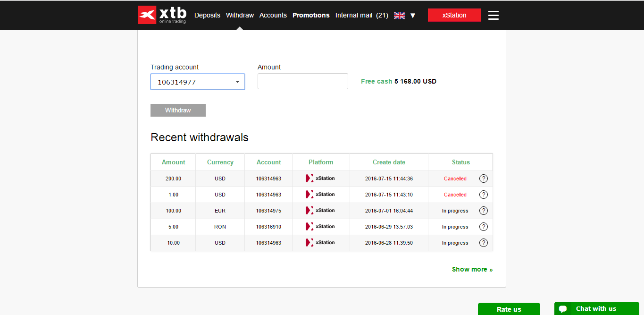
Task: Launch xStation with the red button
Action: pyautogui.click(x=454, y=15)
